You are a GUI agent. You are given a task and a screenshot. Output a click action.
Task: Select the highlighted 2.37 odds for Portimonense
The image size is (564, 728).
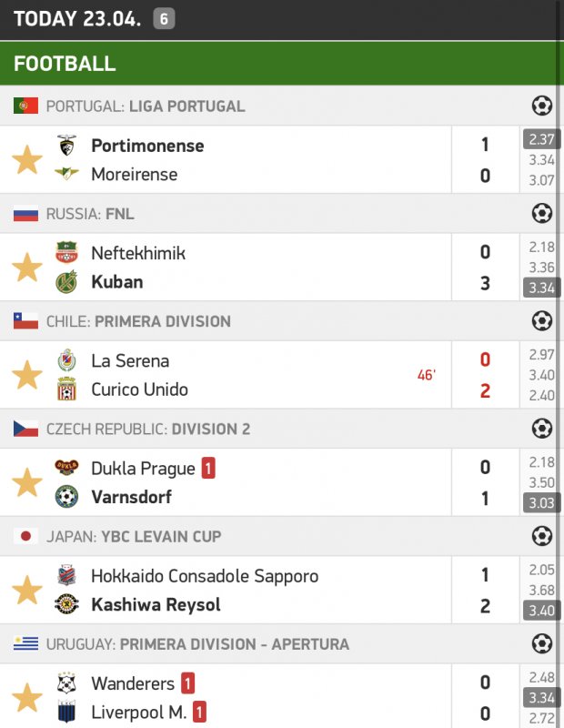[541, 139]
